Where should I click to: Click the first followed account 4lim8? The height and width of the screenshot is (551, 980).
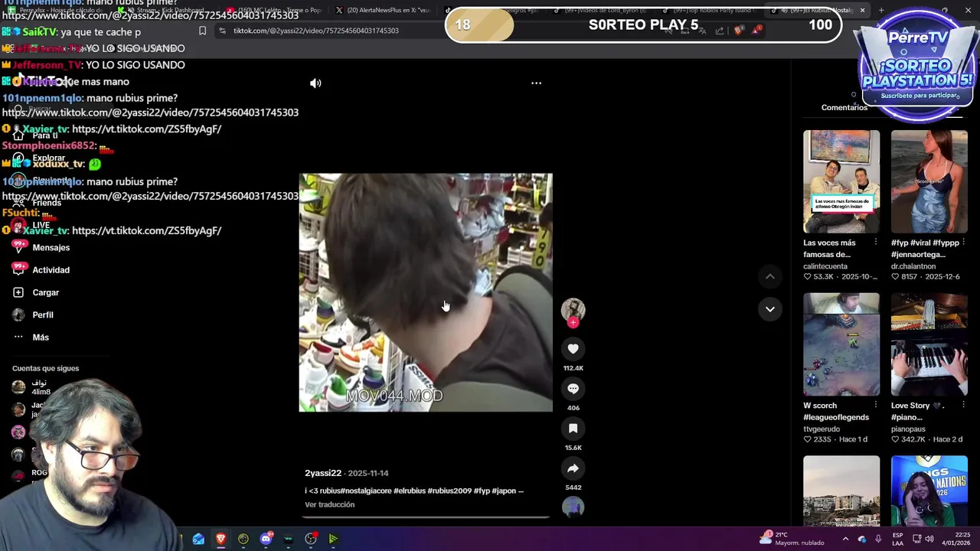[x=31, y=387]
